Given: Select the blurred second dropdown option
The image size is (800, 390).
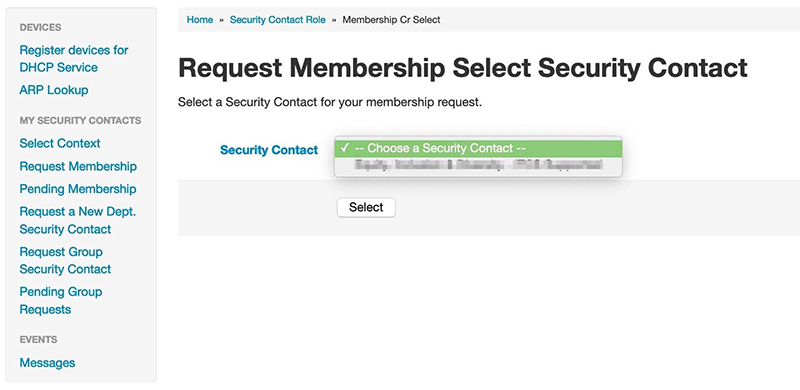Looking at the screenshot, I should 478,165.
